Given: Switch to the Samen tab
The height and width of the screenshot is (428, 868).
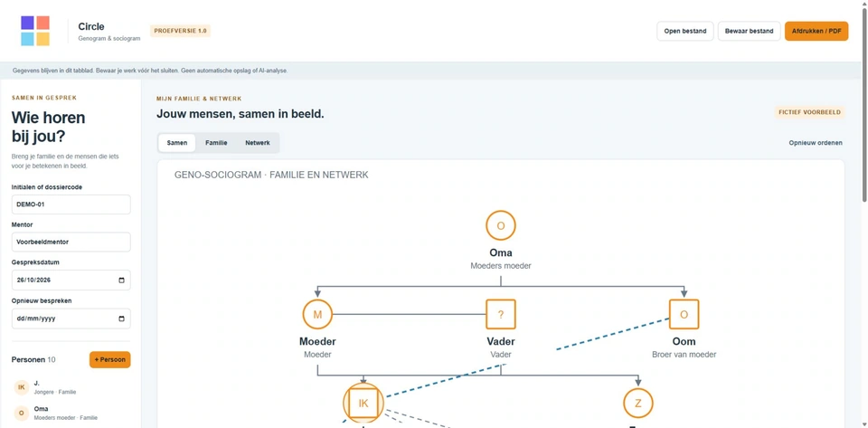Looking at the screenshot, I should 177,143.
